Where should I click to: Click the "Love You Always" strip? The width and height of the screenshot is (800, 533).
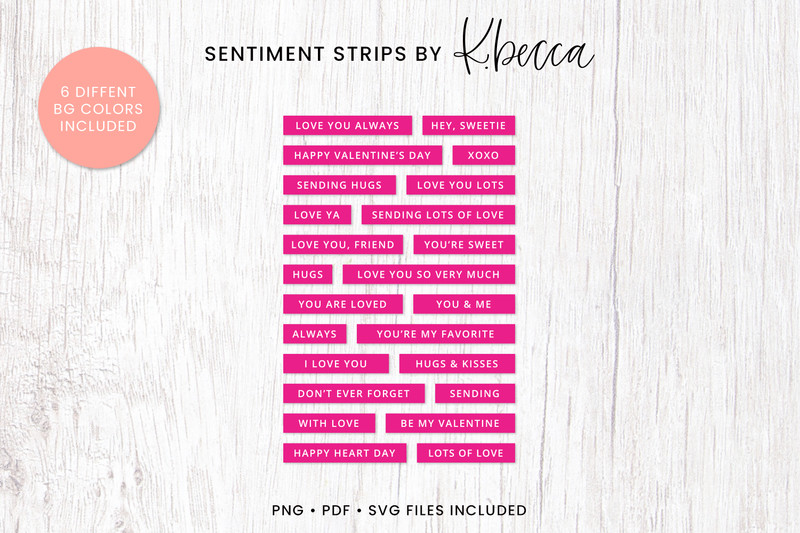[347, 125]
